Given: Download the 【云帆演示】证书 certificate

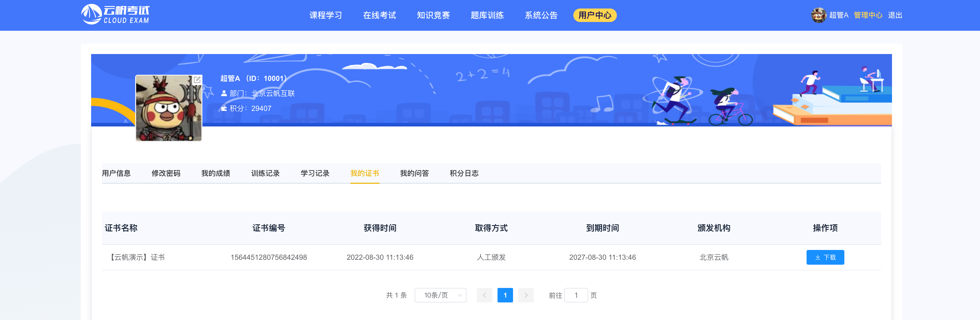Looking at the screenshot, I should tap(825, 257).
